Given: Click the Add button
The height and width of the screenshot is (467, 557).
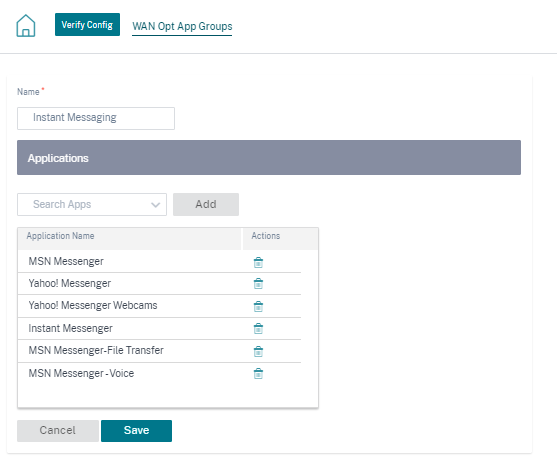Looking at the screenshot, I should click(x=206, y=204).
